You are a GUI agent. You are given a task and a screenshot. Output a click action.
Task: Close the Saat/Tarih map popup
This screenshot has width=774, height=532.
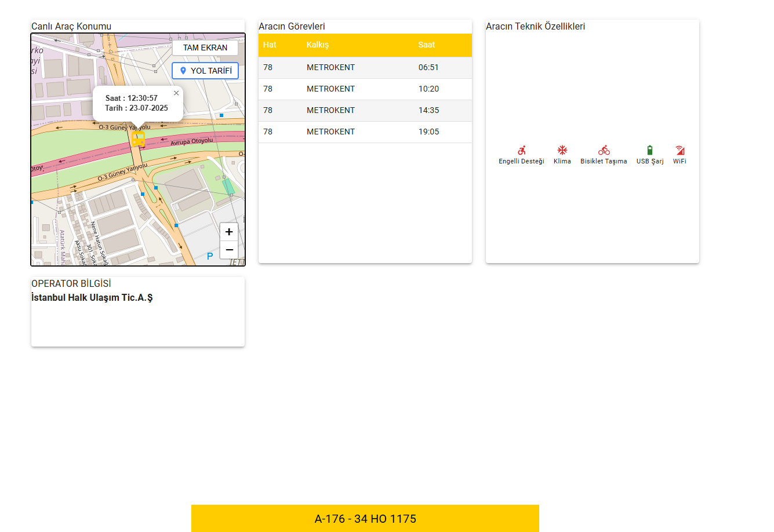tap(176, 93)
